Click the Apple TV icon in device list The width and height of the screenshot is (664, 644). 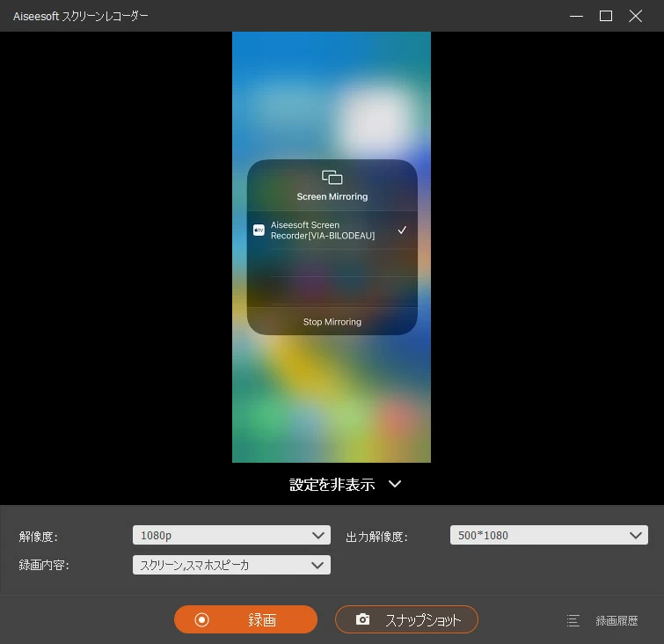(259, 231)
